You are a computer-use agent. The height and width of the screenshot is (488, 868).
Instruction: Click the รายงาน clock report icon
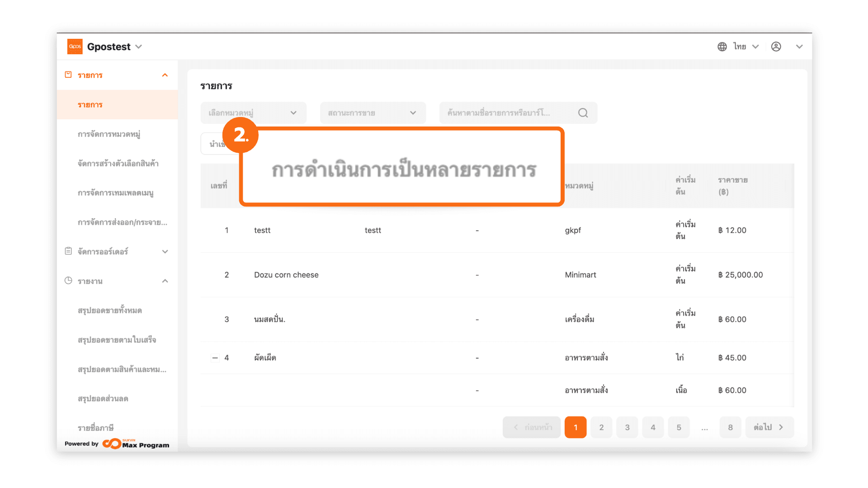pos(68,281)
